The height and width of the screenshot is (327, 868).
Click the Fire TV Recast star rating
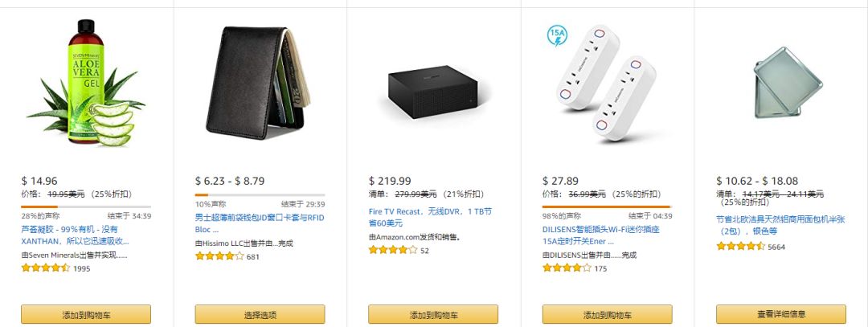click(392, 251)
